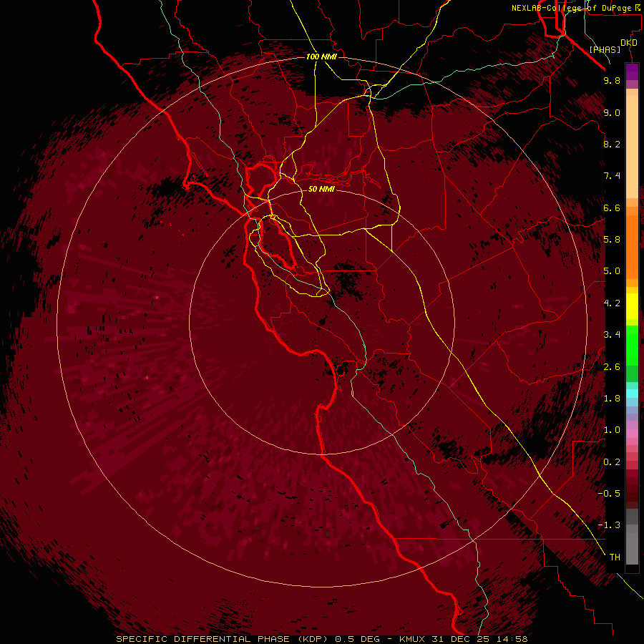Click the 5.8 scale value
This screenshot has width=644, height=644.
click(612, 240)
